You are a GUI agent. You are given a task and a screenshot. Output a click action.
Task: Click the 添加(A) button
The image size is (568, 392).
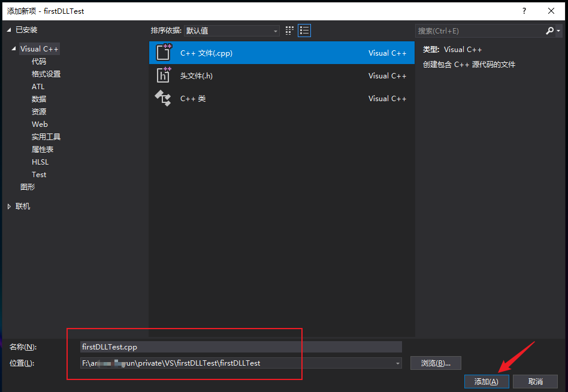coord(487,381)
